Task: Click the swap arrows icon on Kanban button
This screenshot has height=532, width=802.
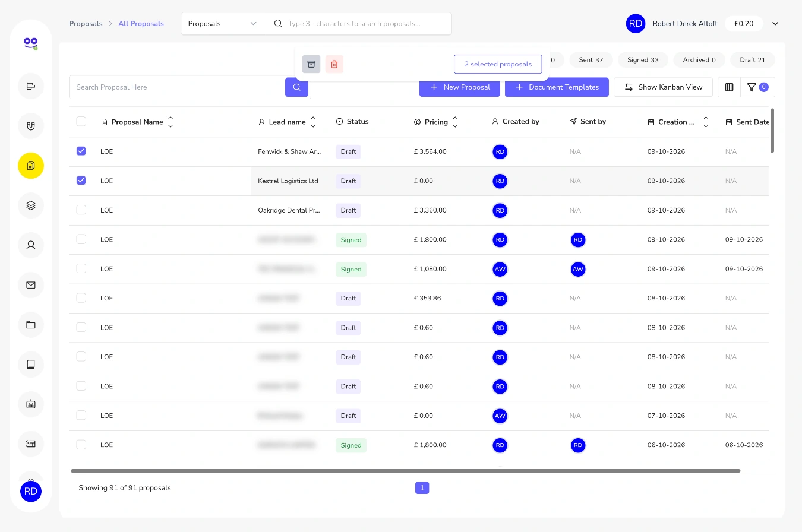Action: click(629, 87)
